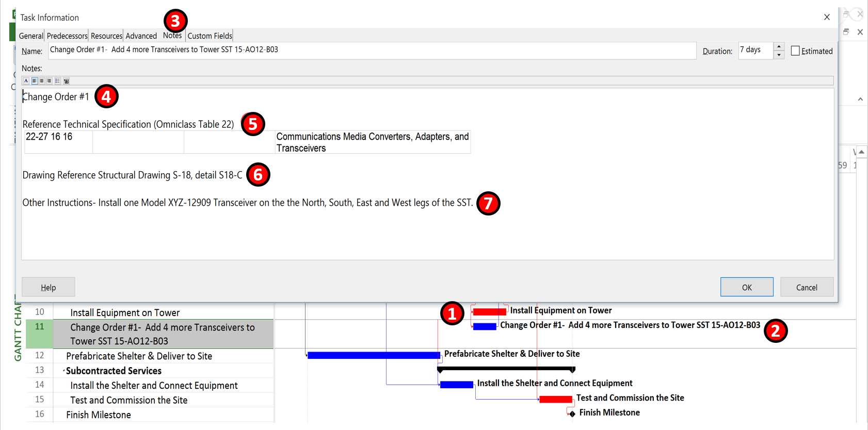
Task: Click the Communications Media Converters cell
Action: (373, 142)
